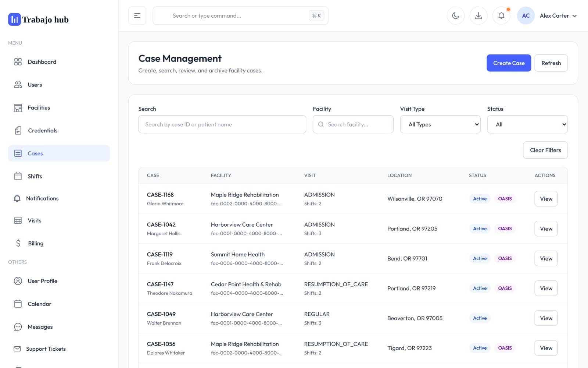Click the Billing dollar icon
588x368 pixels.
click(18, 243)
